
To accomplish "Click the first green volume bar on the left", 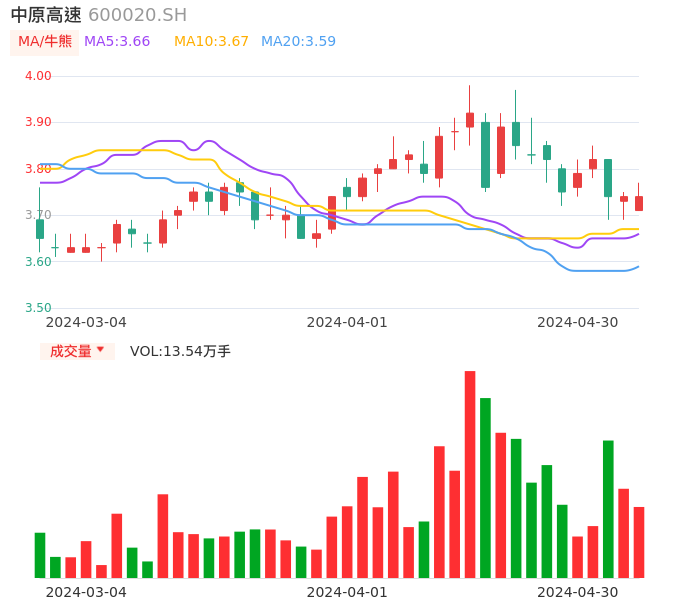I will [x=40, y=555].
